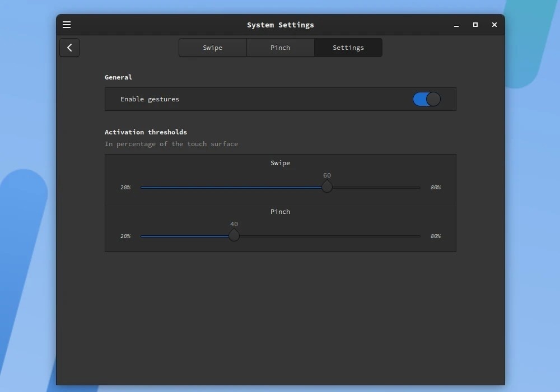
Task: Click the 80% label beside Swipe slider
Action: pyautogui.click(x=436, y=188)
